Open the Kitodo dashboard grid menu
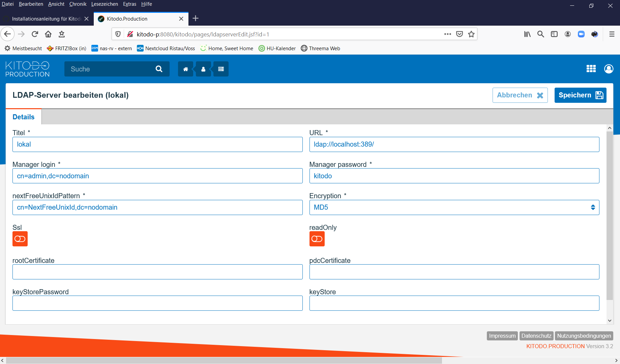Image resolution: width=620 pixels, height=364 pixels. click(x=591, y=69)
